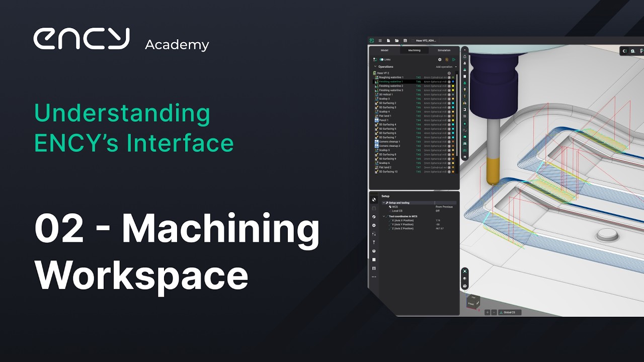Collapse Setup and tooling group

click(x=383, y=203)
